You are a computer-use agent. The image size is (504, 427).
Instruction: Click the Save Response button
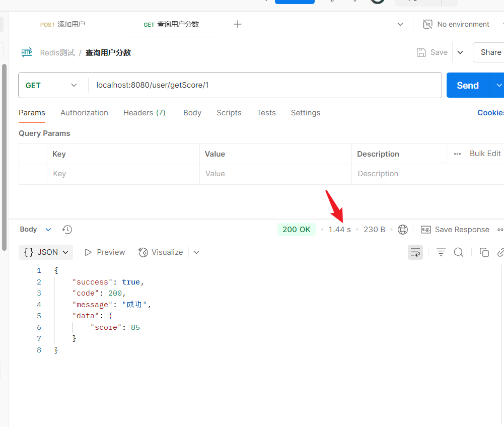[455, 230]
